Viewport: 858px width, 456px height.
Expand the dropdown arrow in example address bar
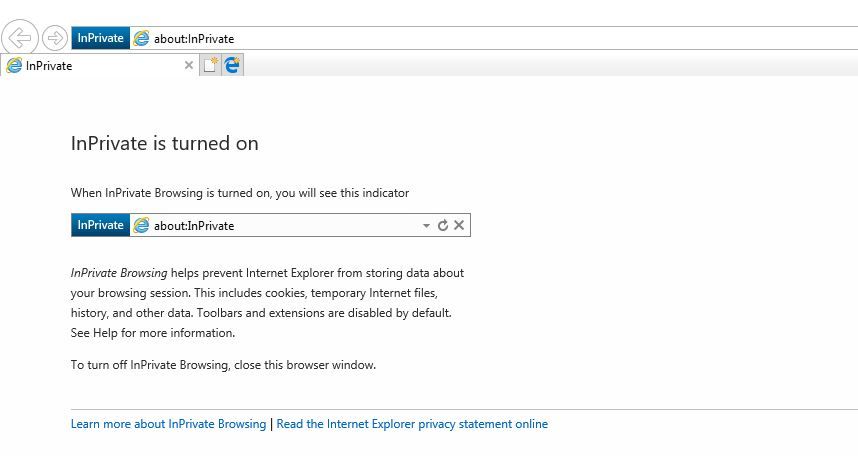coord(427,226)
